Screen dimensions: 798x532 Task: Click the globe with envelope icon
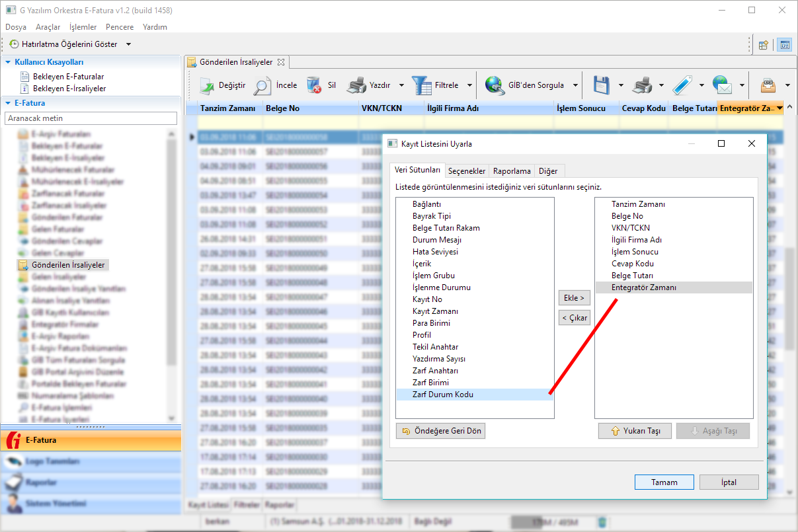click(723, 85)
